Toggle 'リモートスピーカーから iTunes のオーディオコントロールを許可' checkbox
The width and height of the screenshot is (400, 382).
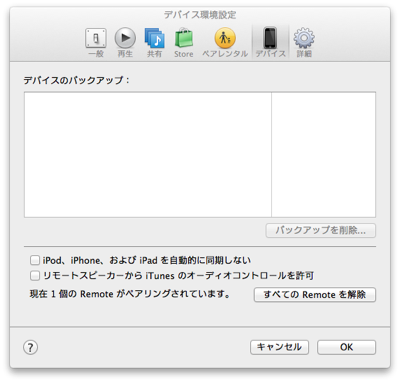(x=35, y=276)
